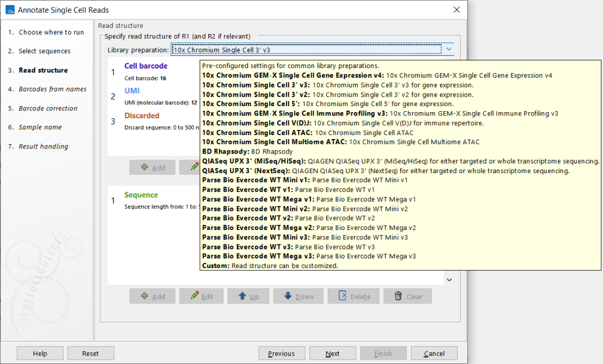
Task: Click the Delete document icon
Action: click(x=342, y=295)
